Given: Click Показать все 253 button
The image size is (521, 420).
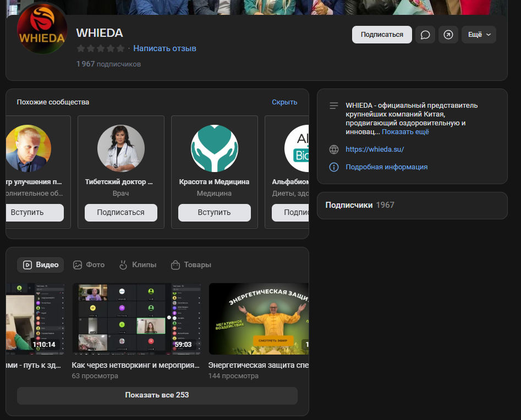Looking at the screenshot, I should click(x=157, y=395).
